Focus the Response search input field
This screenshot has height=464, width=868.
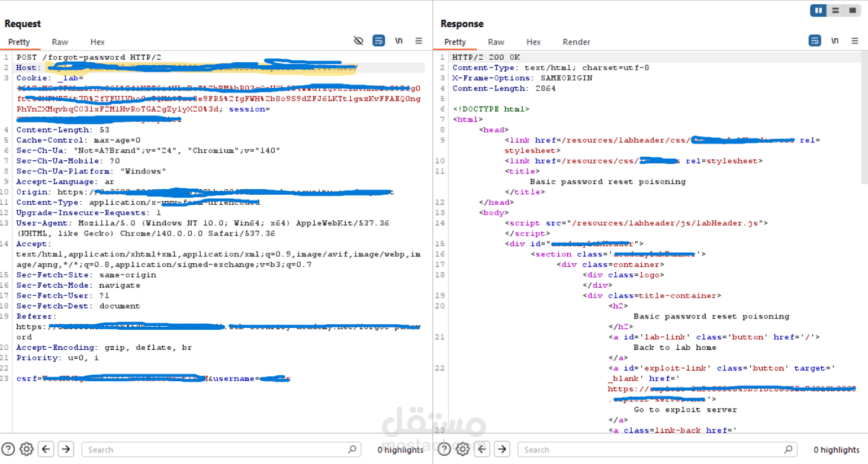click(657, 449)
